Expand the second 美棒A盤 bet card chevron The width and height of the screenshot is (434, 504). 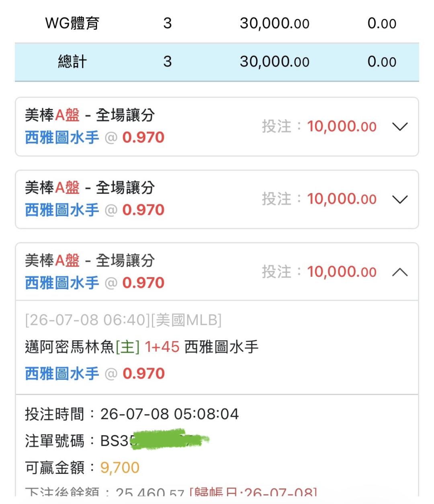(x=400, y=200)
